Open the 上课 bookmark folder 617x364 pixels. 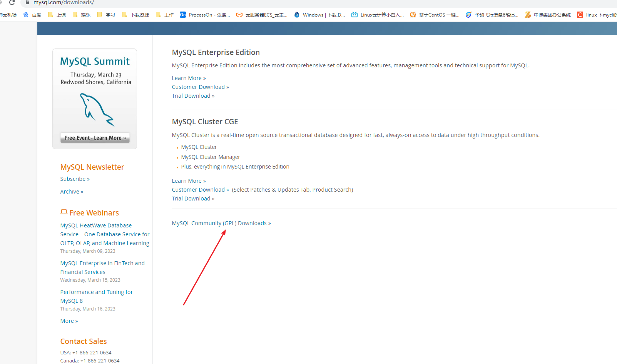coord(57,15)
